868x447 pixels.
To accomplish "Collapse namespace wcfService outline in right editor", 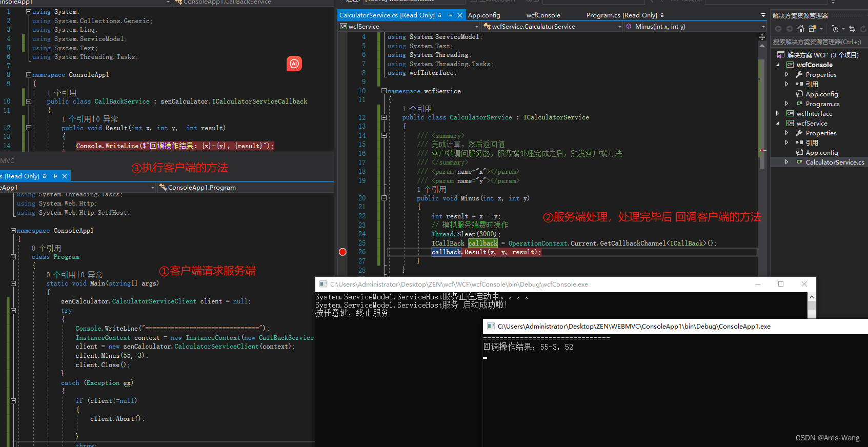I will (383, 91).
